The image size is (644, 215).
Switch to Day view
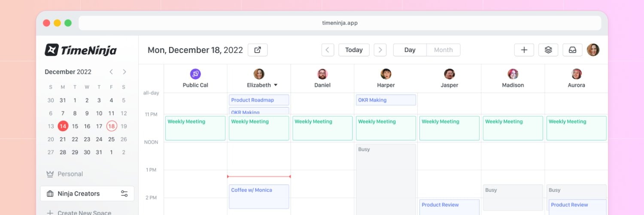click(x=410, y=50)
